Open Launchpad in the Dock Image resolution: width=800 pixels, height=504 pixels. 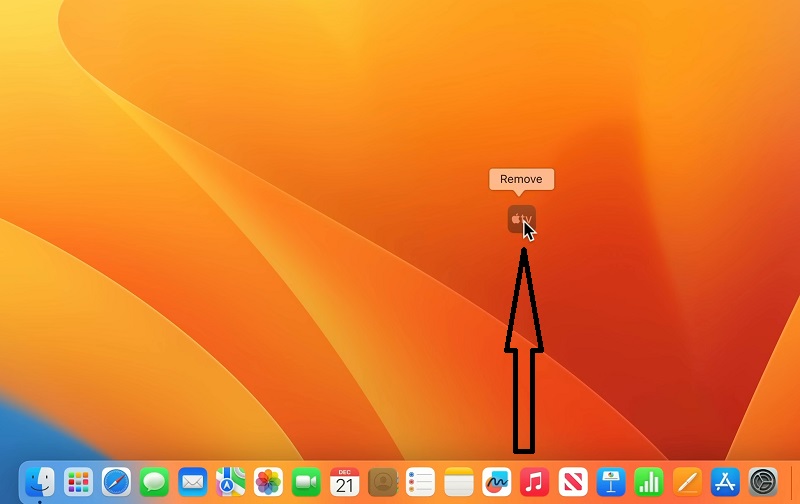coord(78,482)
